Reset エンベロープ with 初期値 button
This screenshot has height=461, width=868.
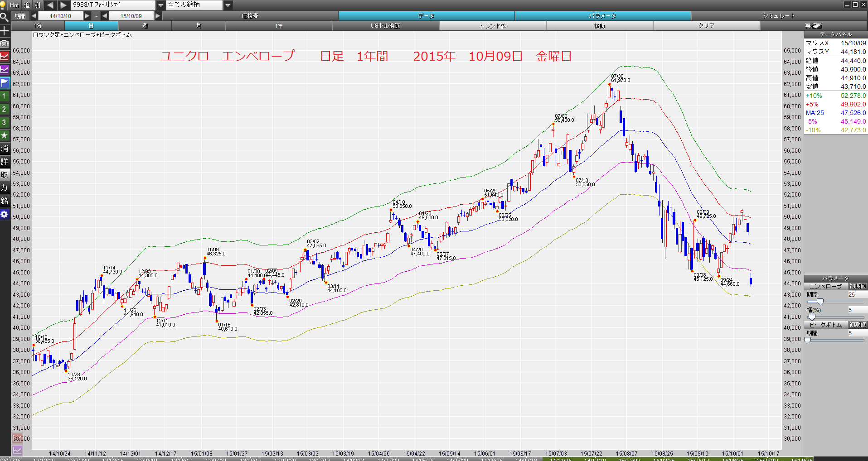(858, 286)
